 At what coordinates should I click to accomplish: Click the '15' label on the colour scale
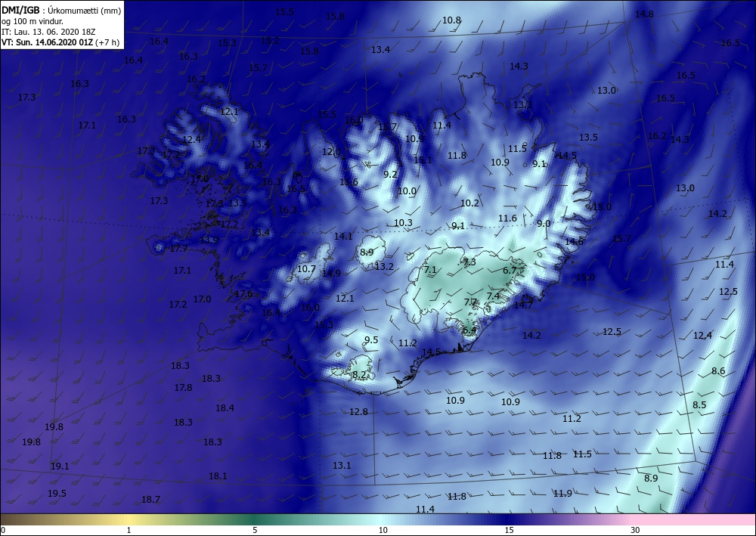pyautogui.click(x=509, y=530)
